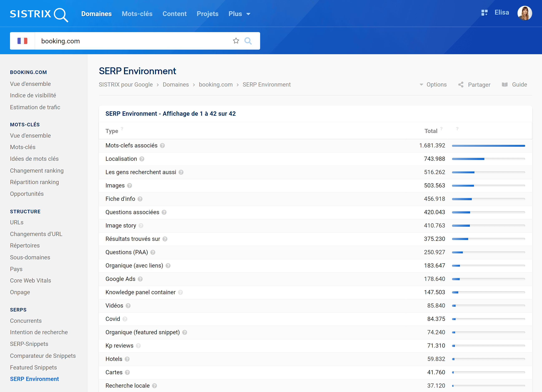Click the Localisation progress bar
The width and height of the screenshot is (542, 392).
(x=488, y=159)
